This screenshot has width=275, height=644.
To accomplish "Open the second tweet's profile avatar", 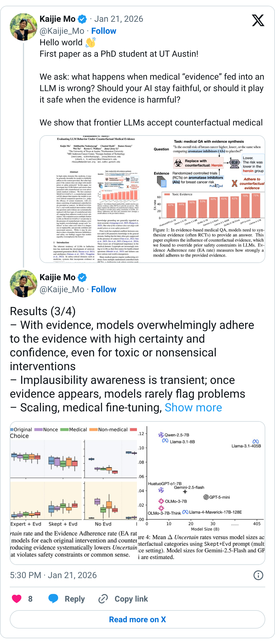I will (x=23, y=284).
